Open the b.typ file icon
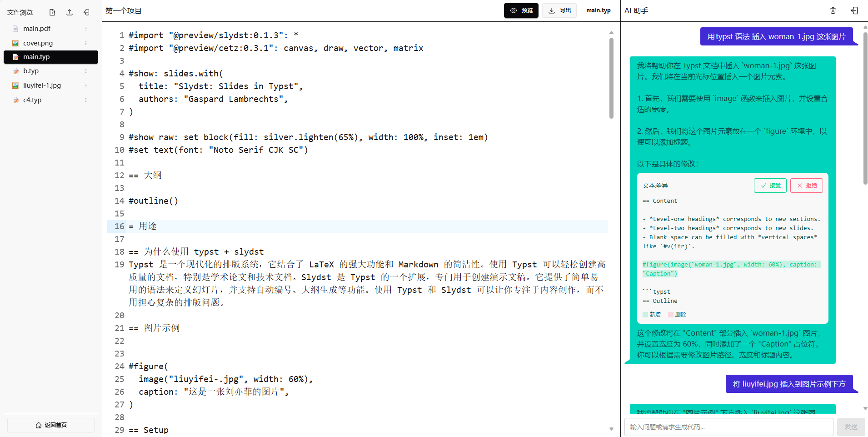 tap(15, 71)
